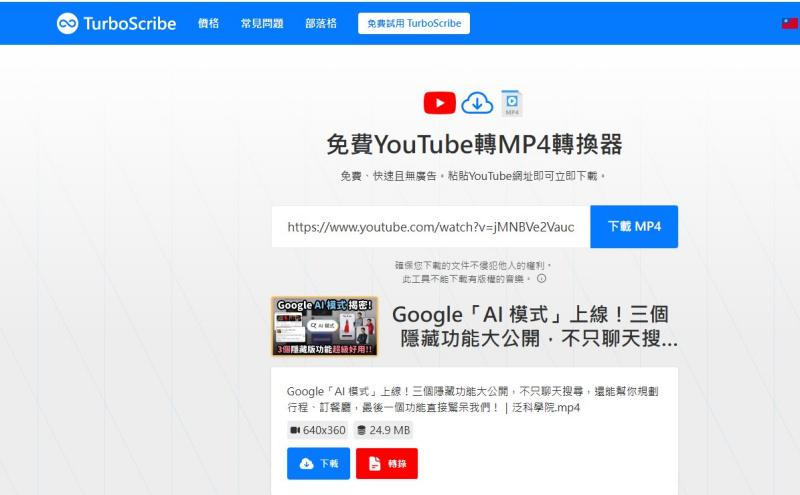Open the Taiwan flag language selector
This screenshot has height=495, width=800.
point(790,23)
